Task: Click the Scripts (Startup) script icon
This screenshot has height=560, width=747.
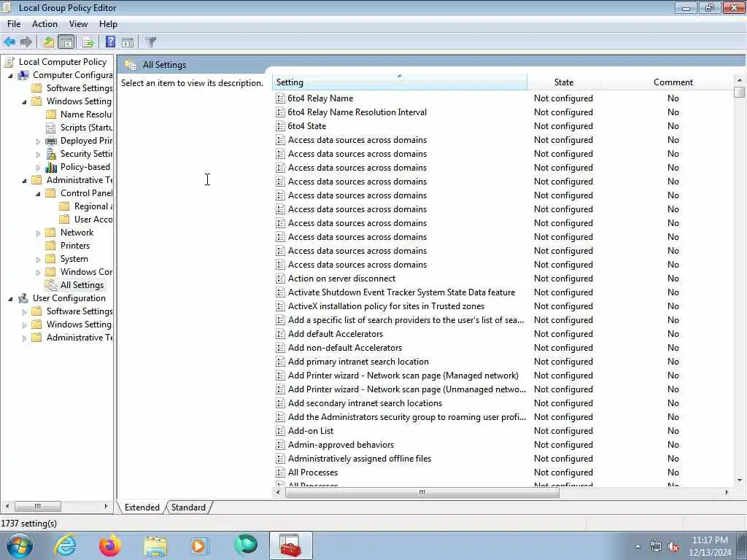Action: pos(50,128)
